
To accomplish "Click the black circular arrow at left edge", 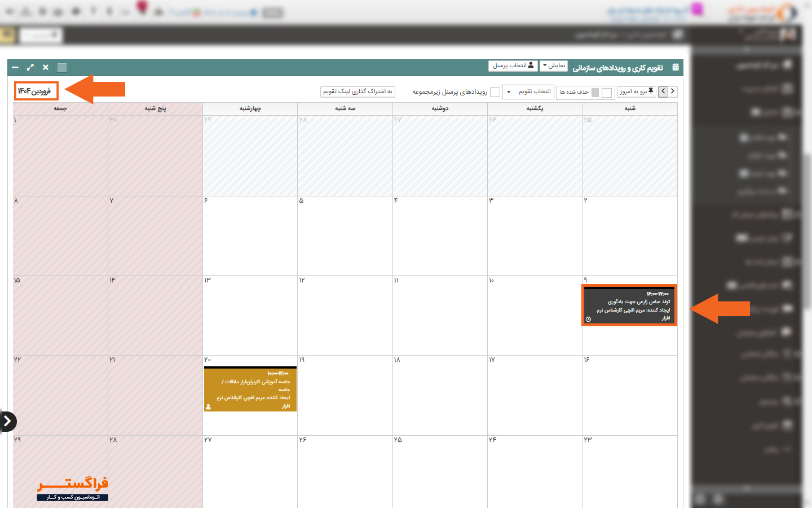I will click(8, 422).
